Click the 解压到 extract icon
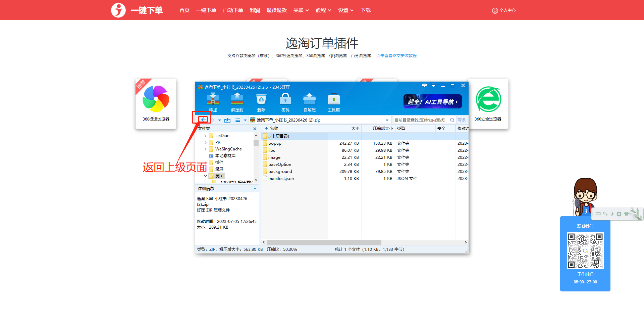 click(237, 100)
